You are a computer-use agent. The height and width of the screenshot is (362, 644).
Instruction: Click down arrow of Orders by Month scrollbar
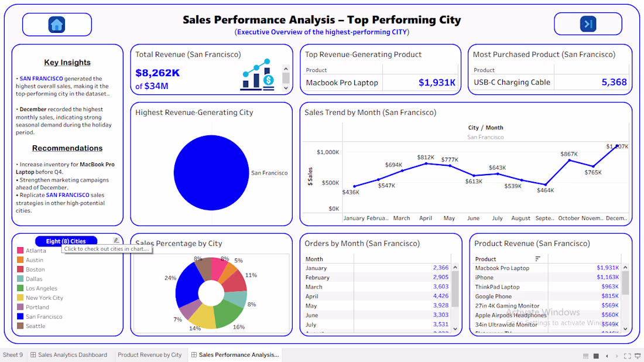[x=455, y=328]
